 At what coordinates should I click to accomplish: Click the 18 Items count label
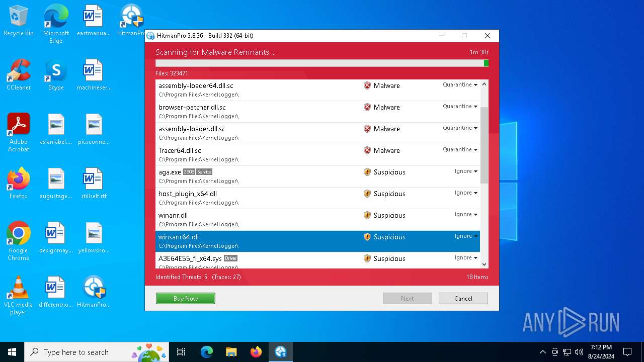point(477,277)
